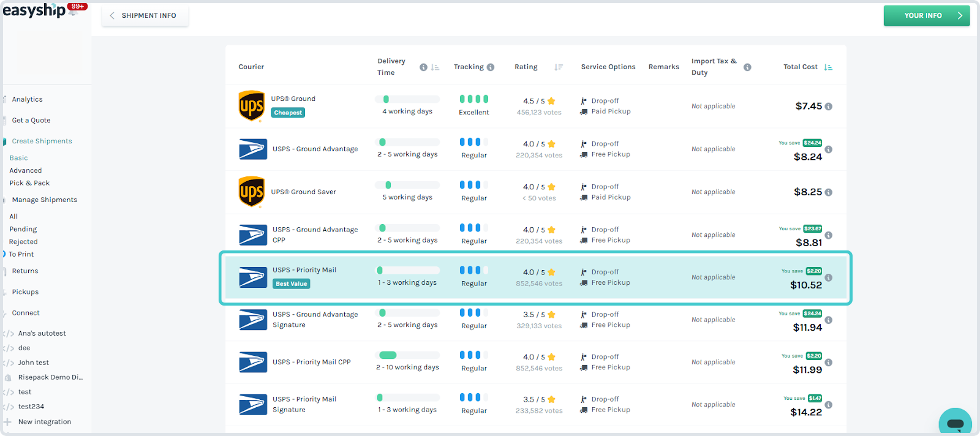This screenshot has width=980, height=436.
Task: Show cost details for $10.52 rate
Action: (828, 277)
